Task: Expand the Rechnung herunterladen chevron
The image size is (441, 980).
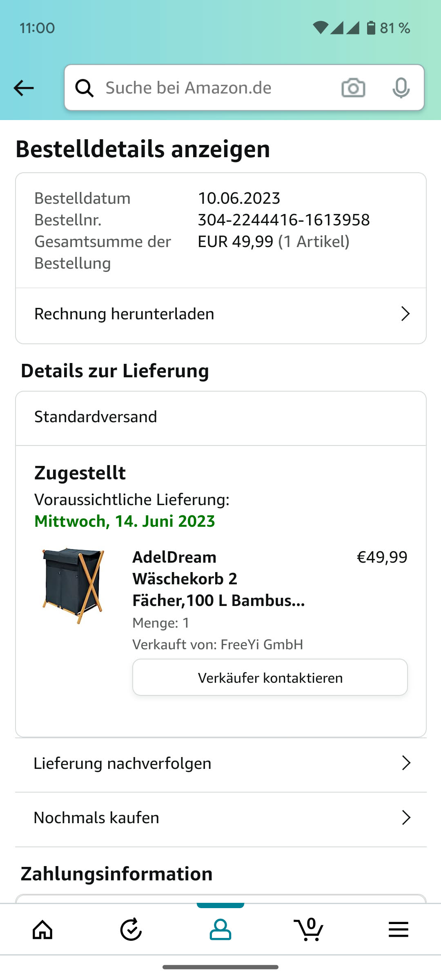Action: coord(405,314)
